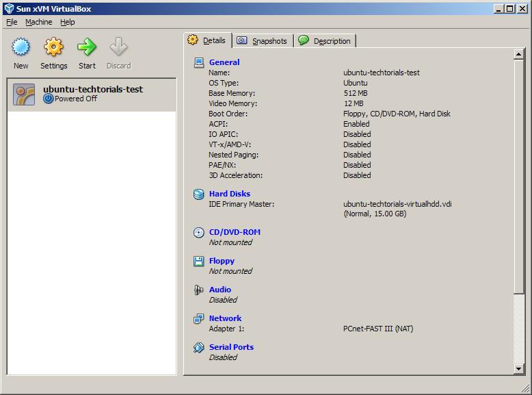The image size is (532, 395).
Task: Click the New virtual machine icon
Action: tap(21, 47)
